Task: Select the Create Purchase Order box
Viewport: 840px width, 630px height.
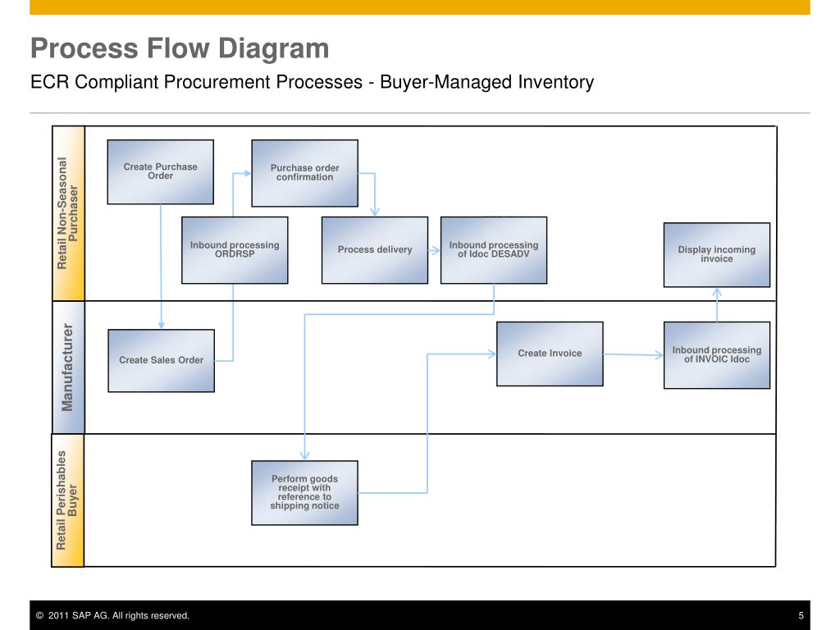Action: point(160,172)
